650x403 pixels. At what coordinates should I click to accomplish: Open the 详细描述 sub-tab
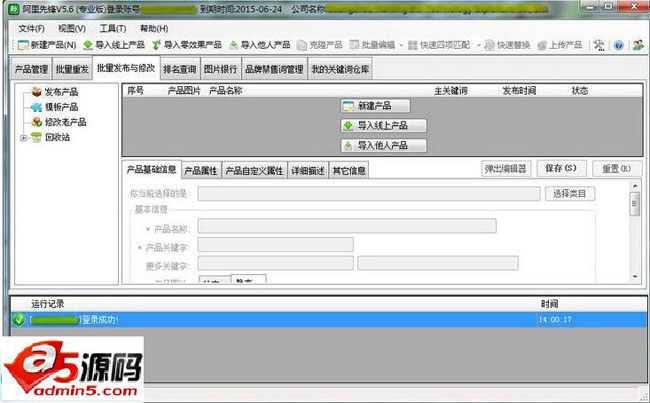308,170
